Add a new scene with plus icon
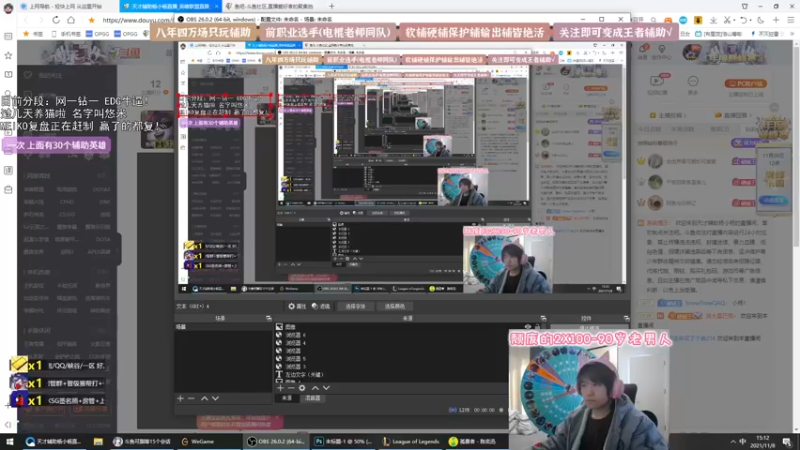Viewport: 800px width, 450px height. [x=180, y=398]
